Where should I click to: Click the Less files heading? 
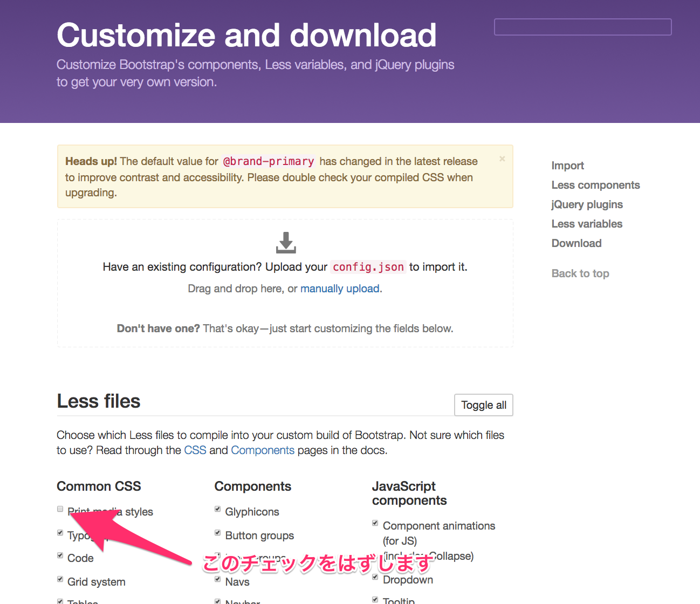coord(99,401)
